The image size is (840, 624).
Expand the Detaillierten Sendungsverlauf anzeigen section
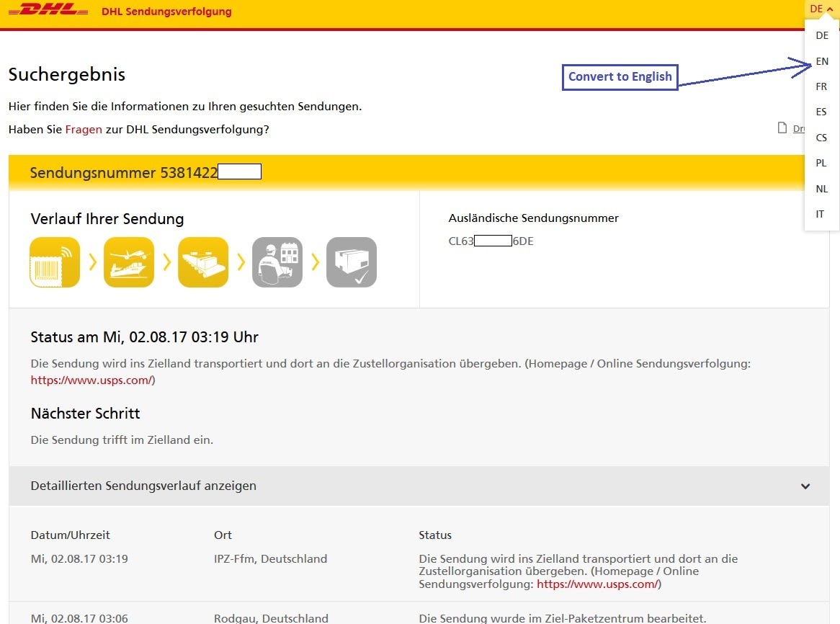(x=805, y=486)
